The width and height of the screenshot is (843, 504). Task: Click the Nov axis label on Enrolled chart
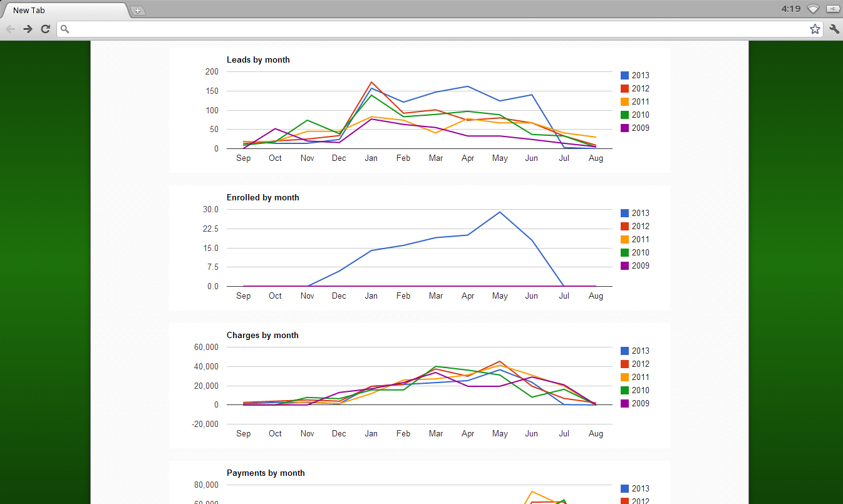coord(308,296)
